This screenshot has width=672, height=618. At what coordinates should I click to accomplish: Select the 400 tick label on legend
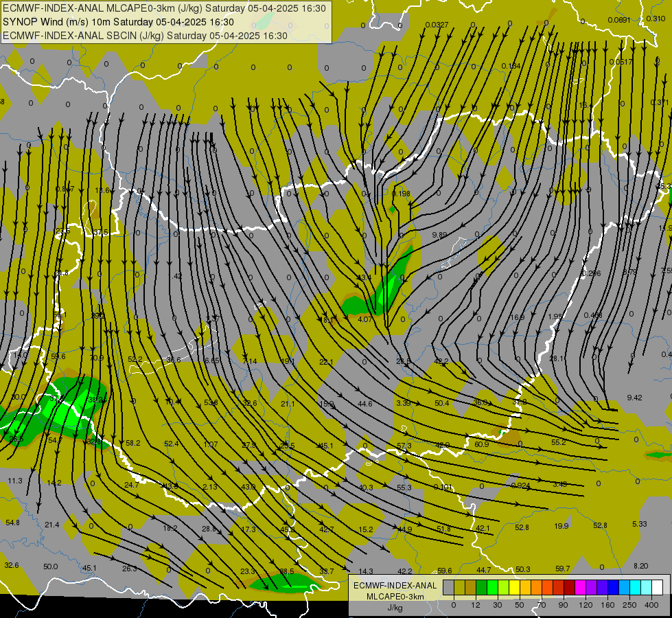point(651,605)
